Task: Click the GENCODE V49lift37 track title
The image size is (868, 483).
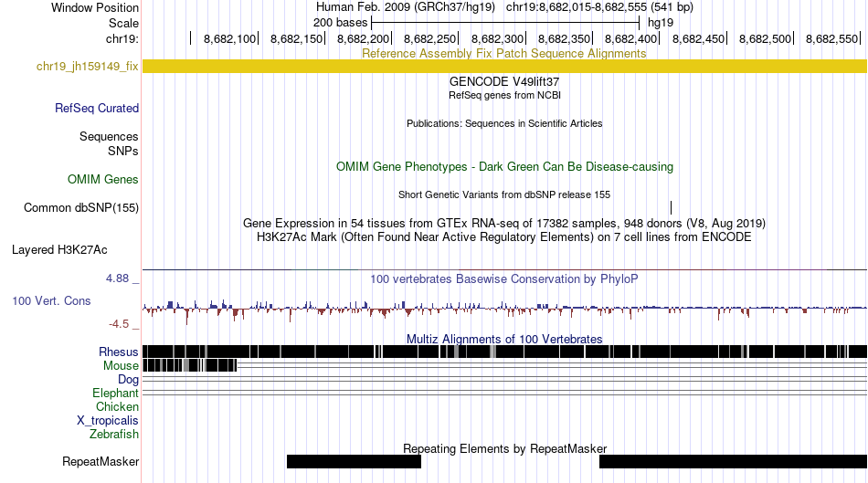Action: 504,82
